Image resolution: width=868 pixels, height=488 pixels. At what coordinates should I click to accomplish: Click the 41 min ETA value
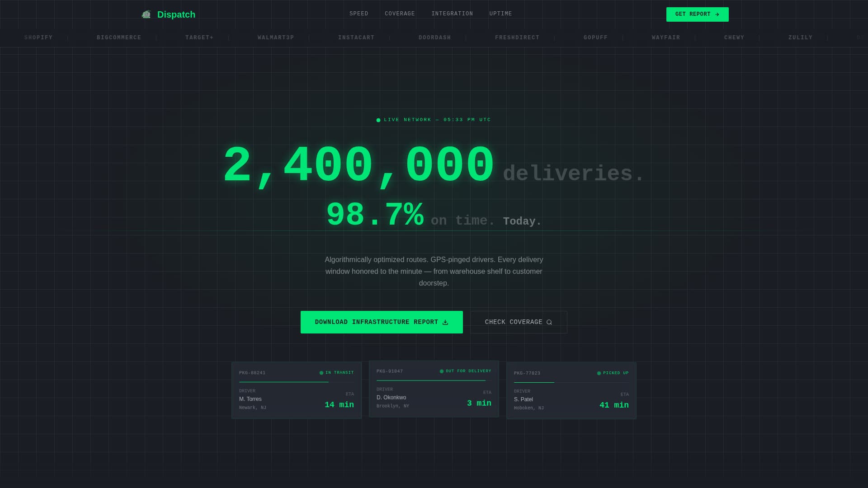(x=614, y=405)
